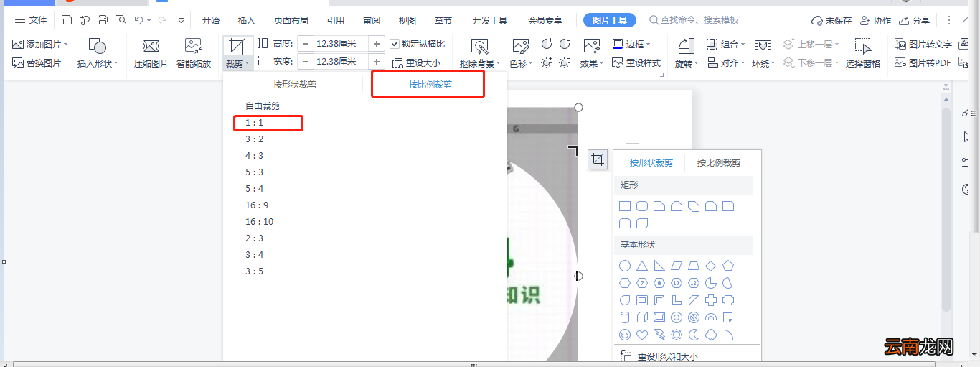This screenshot has height=367, width=980.
Task: Click the undo arrow icon
Action: click(x=138, y=20)
